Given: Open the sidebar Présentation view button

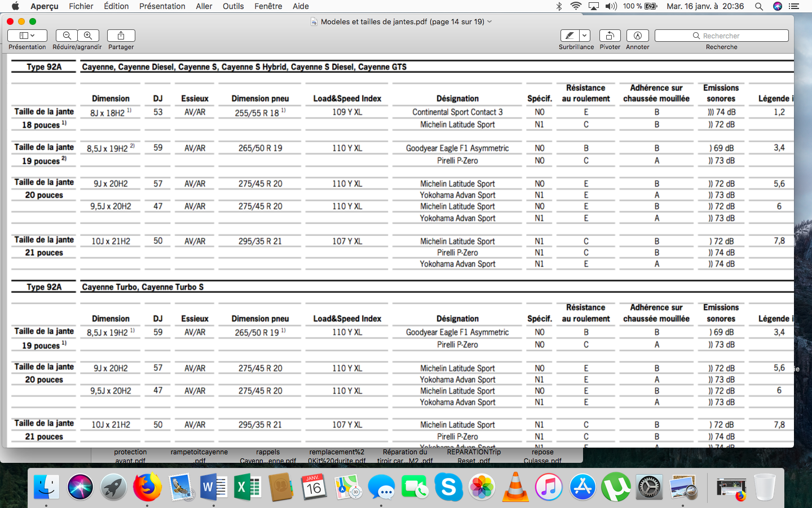Looking at the screenshot, I should point(27,36).
